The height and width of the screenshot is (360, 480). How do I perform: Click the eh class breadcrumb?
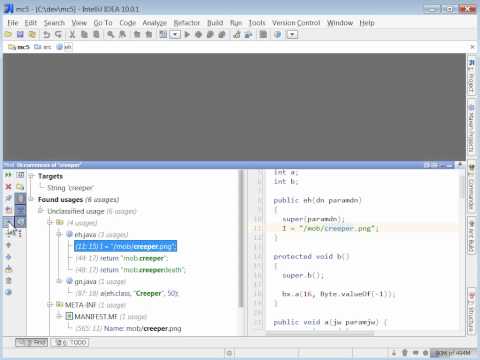64,47
